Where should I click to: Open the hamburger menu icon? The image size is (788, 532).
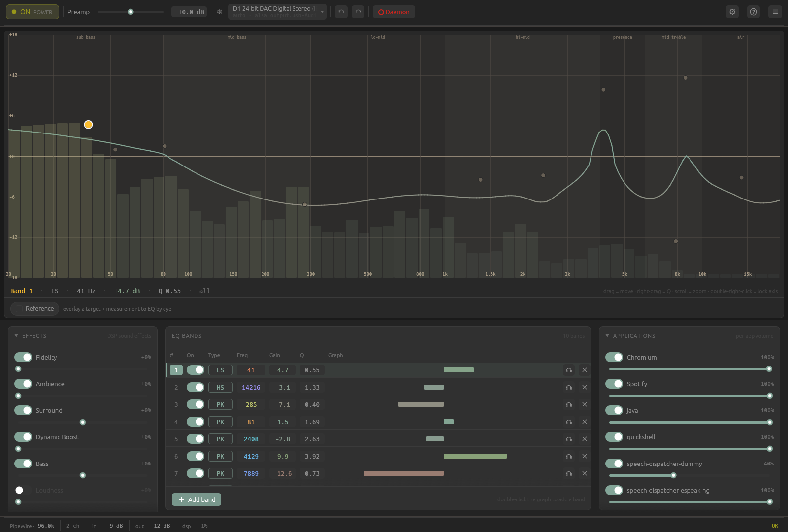[775, 12]
